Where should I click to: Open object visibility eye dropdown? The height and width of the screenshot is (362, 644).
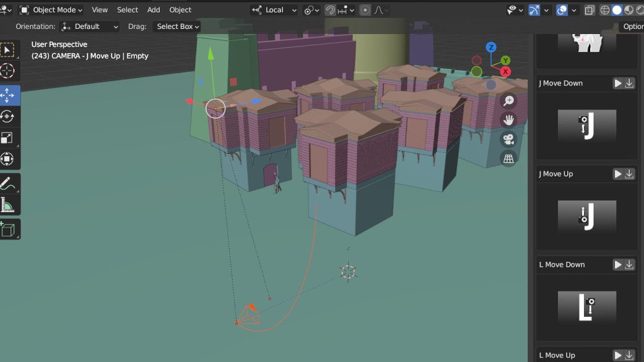[x=515, y=11]
